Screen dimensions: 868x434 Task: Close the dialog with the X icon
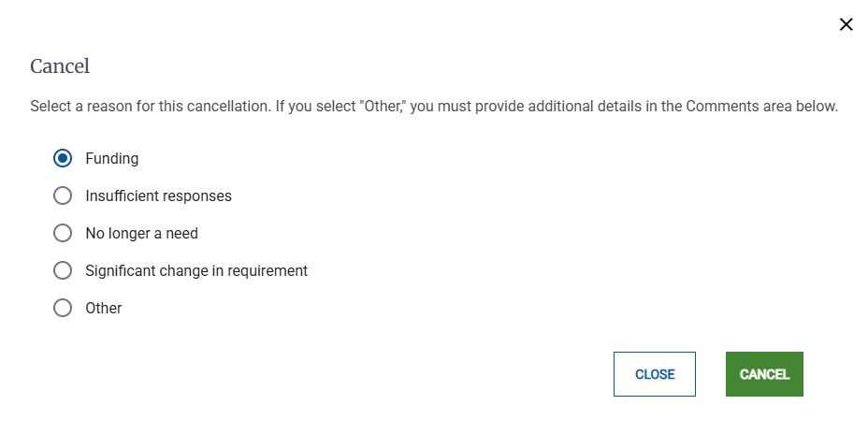[846, 25]
